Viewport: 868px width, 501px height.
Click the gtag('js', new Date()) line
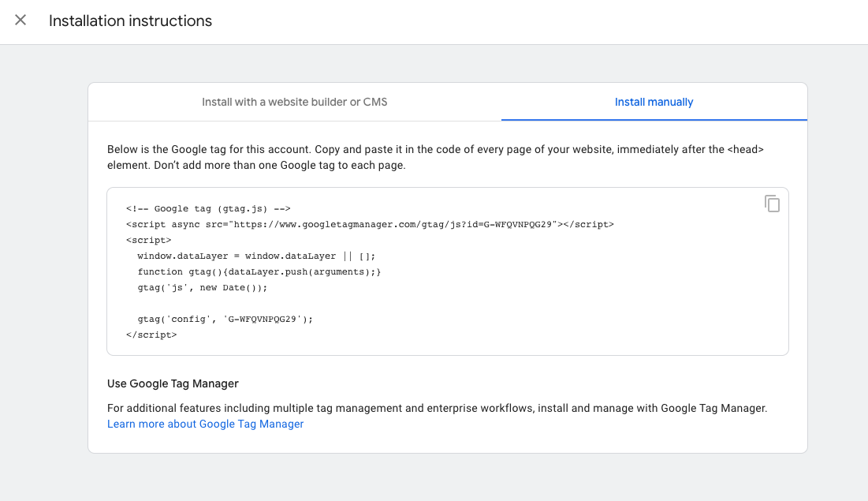click(x=203, y=288)
